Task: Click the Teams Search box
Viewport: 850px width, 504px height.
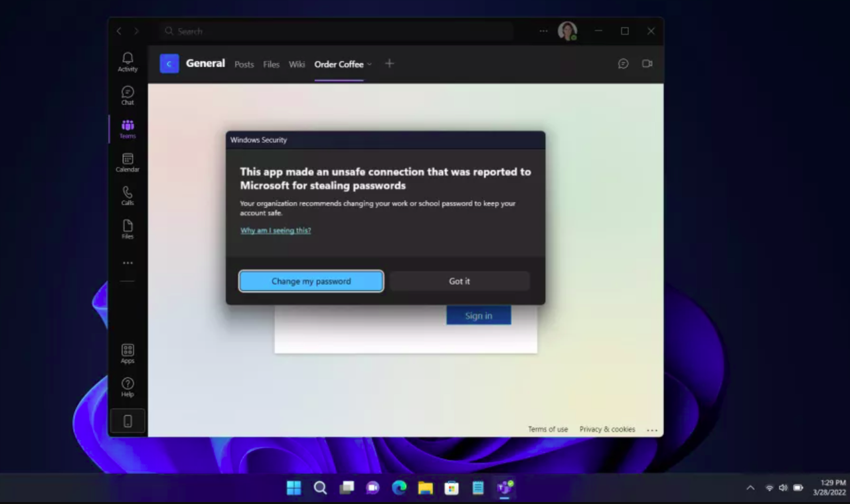Action: (x=335, y=31)
